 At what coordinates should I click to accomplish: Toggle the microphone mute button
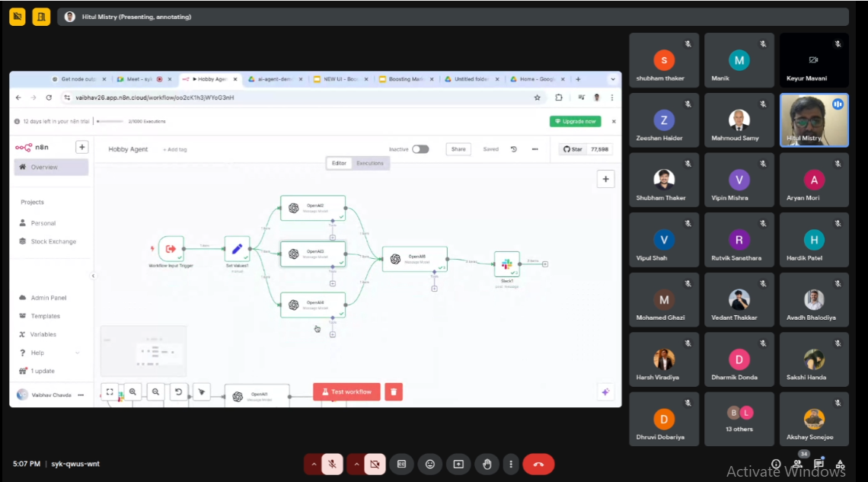332,464
